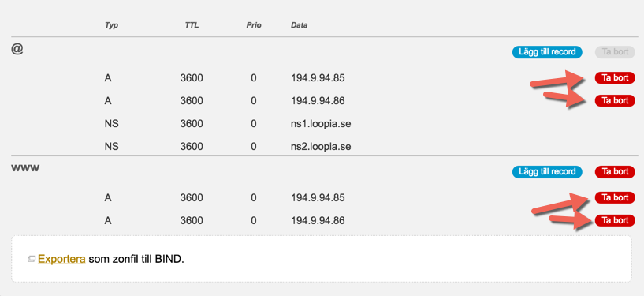644x296 pixels.
Task: Click the greyed-out Ta bort for @
Action: [x=615, y=52]
